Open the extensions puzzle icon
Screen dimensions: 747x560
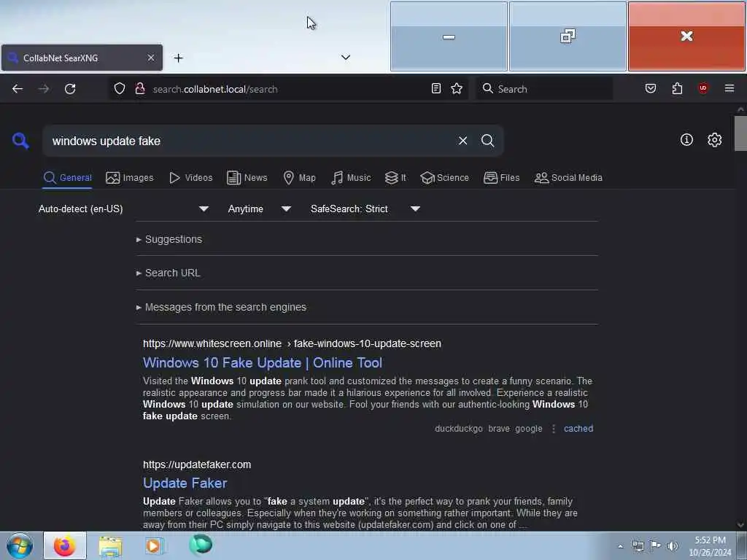tap(677, 88)
